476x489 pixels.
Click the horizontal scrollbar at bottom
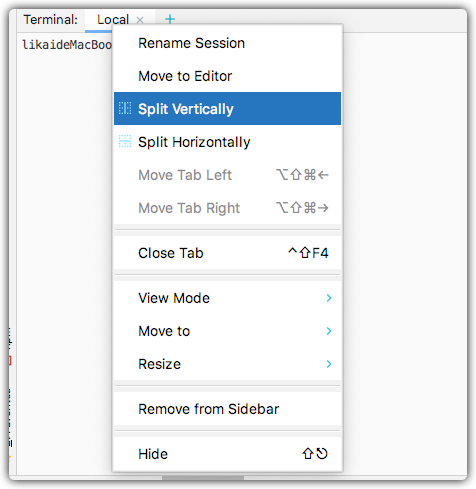coord(203,478)
